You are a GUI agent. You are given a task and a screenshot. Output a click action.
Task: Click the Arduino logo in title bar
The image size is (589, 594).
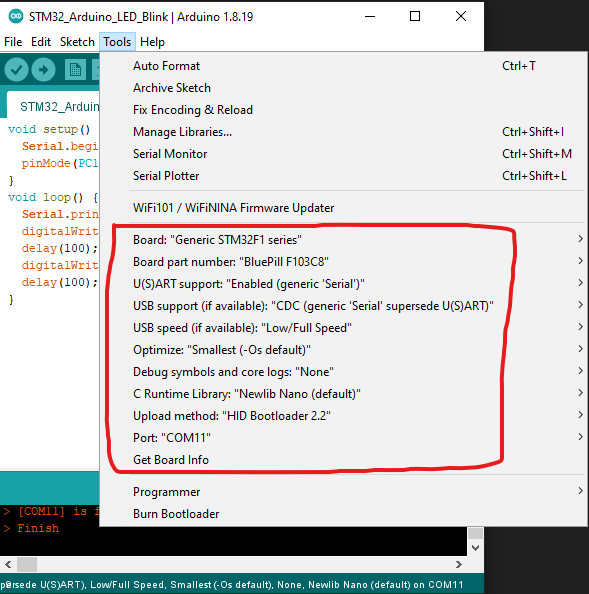coord(16,16)
